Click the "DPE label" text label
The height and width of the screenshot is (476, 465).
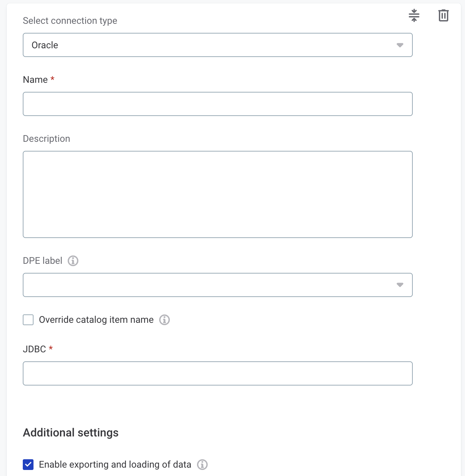(x=43, y=261)
